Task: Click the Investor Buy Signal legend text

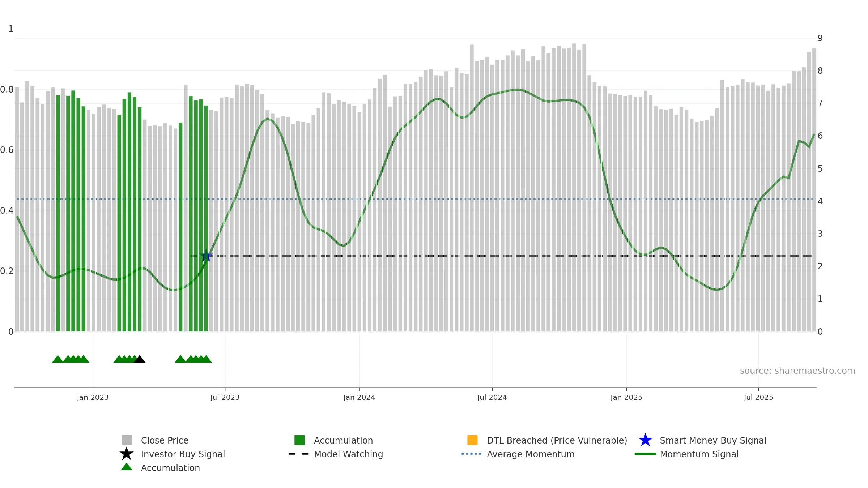Action: [x=183, y=454]
